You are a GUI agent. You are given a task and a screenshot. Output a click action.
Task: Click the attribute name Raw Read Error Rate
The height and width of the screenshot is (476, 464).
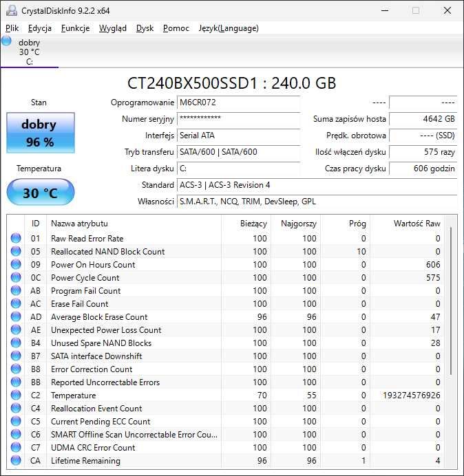coord(87,239)
